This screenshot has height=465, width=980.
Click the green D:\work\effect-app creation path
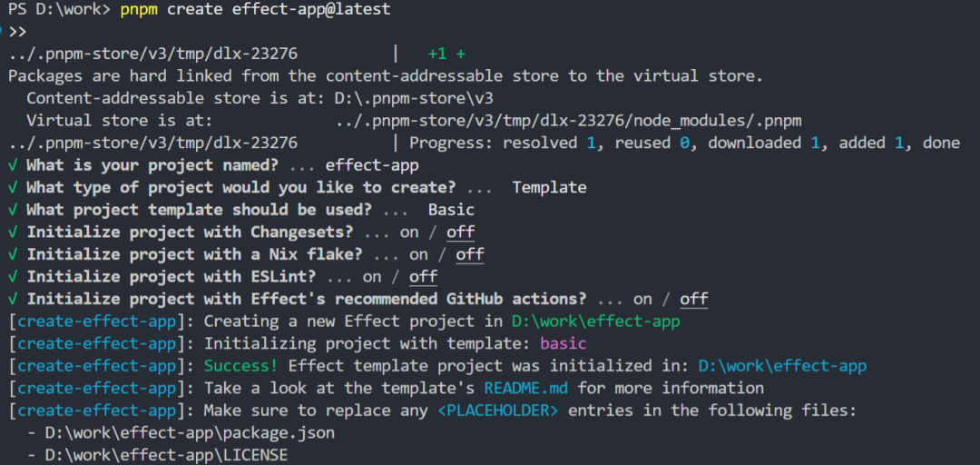595,322
